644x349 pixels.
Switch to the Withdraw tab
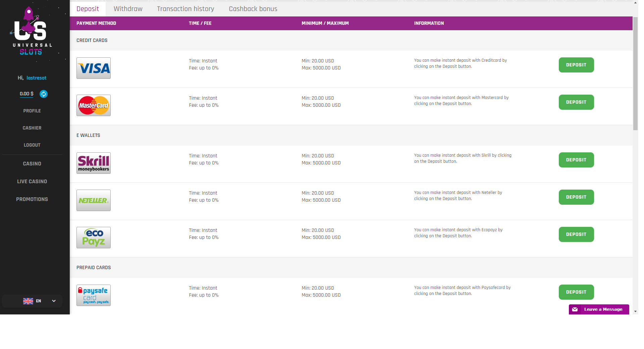[128, 9]
